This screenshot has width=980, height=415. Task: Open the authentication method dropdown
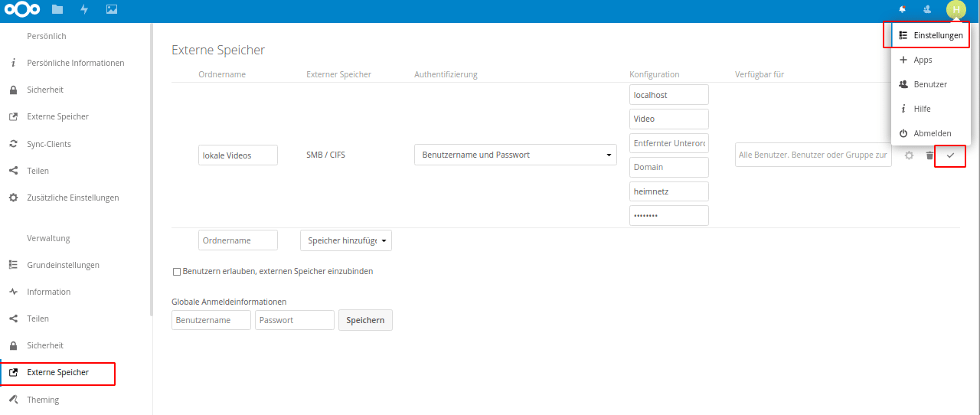[x=515, y=155]
